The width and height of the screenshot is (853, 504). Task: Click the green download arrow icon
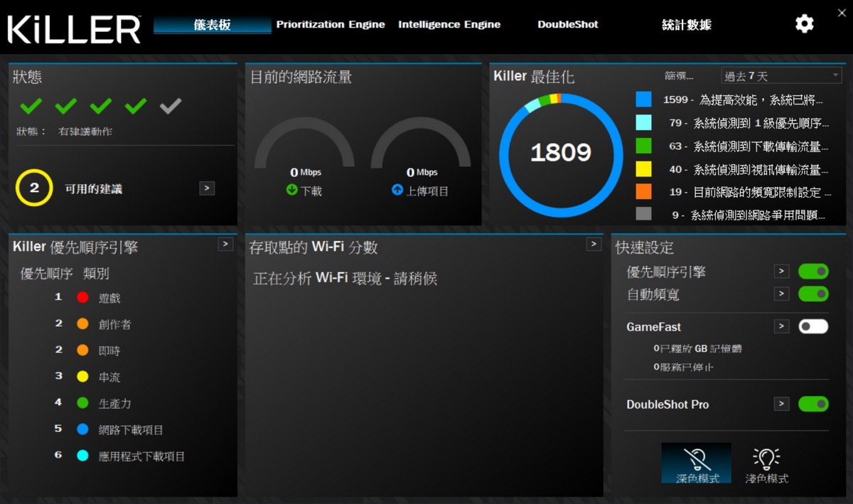291,191
